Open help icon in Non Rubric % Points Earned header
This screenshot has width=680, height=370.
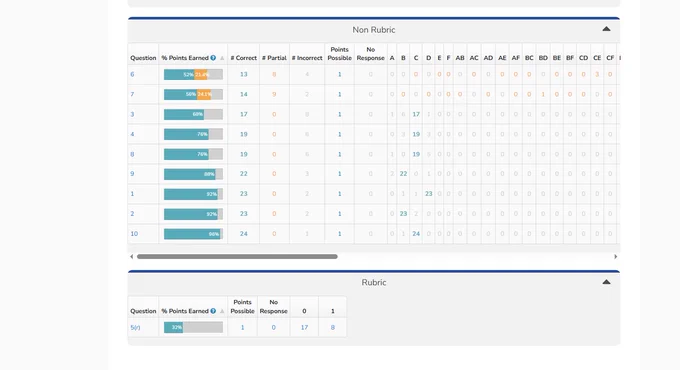tap(213, 58)
